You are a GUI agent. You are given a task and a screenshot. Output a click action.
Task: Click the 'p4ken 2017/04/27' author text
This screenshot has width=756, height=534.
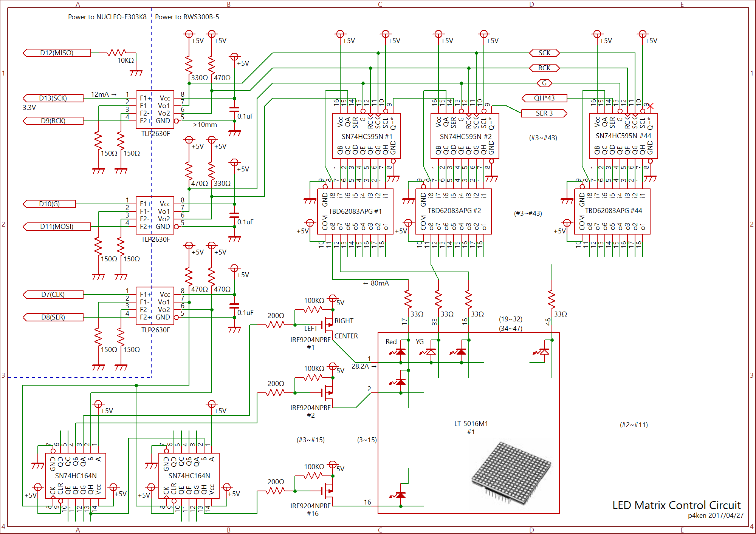coord(716,515)
